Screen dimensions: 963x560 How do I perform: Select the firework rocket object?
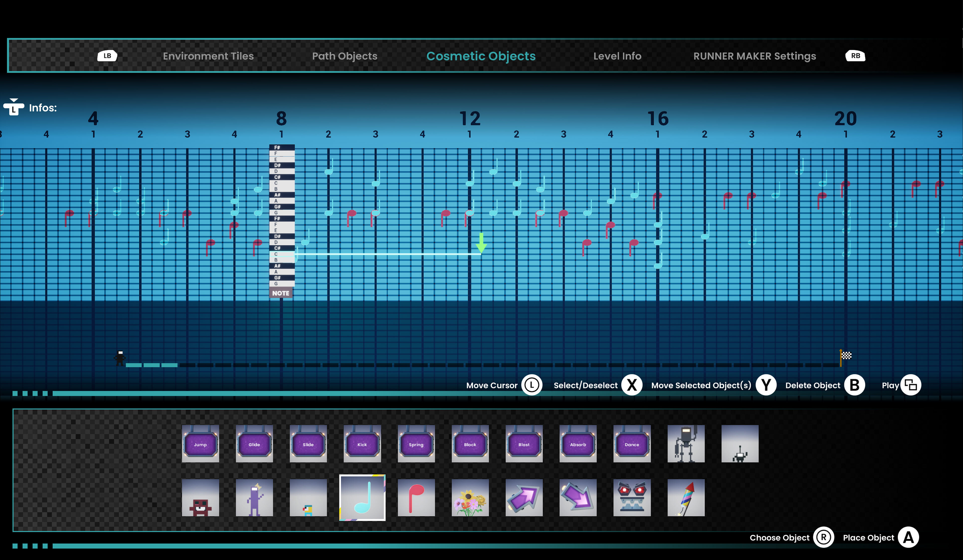click(686, 497)
